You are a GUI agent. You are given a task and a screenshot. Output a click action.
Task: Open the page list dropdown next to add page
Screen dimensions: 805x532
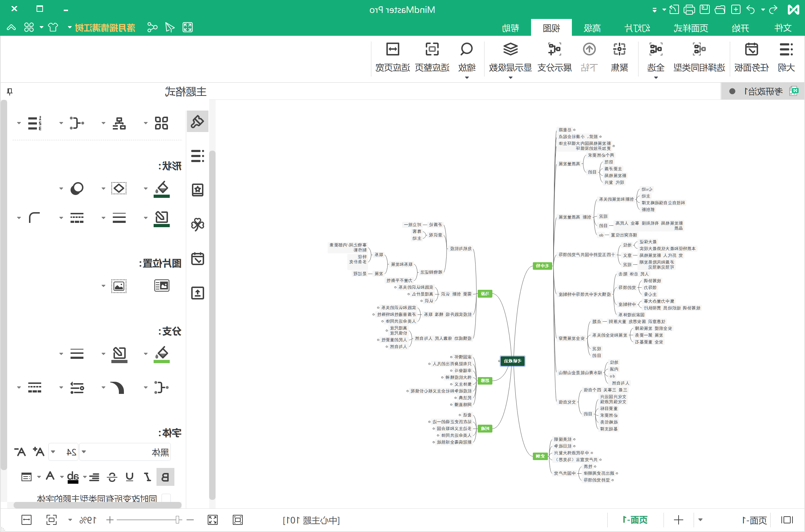click(700, 520)
